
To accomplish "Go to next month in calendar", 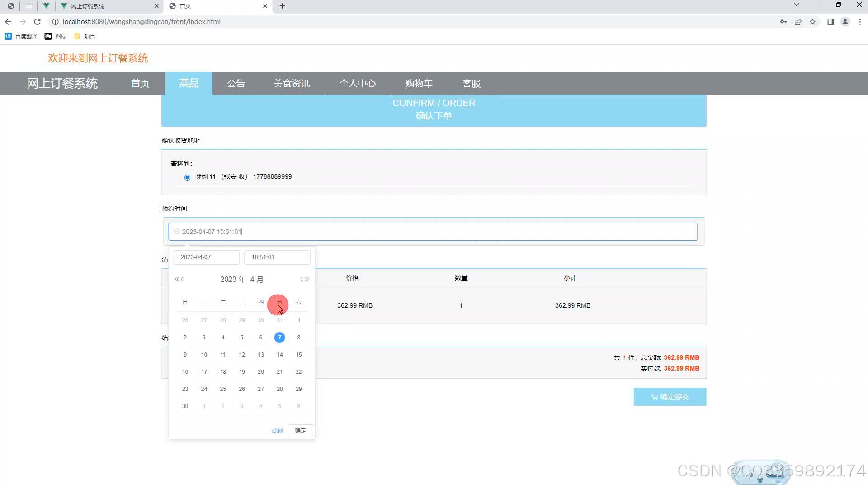I will (301, 279).
